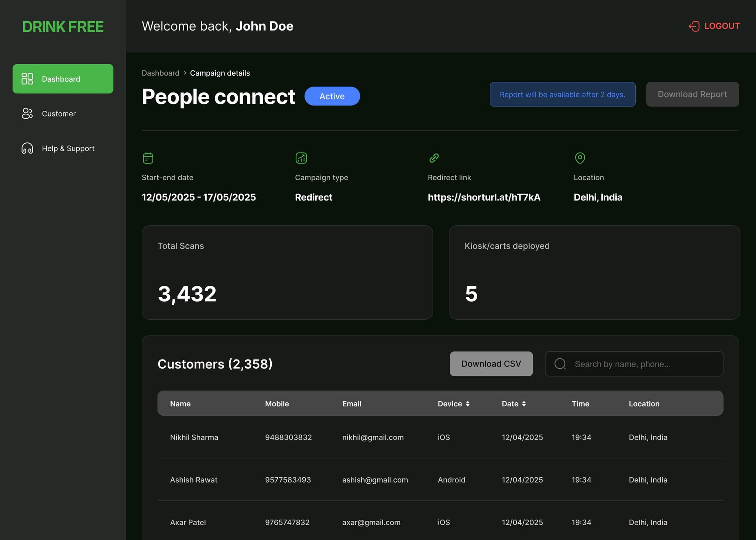Click the Delhi, India cell in Axar Patel's row
The height and width of the screenshot is (540, 756).
click(x=648, y=522)
